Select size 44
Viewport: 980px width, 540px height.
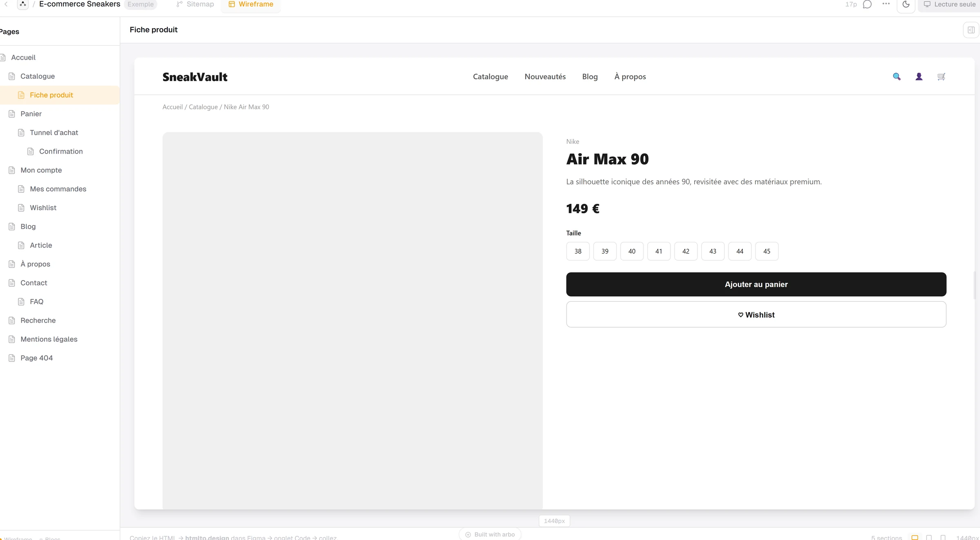click(x=740, y=251)
